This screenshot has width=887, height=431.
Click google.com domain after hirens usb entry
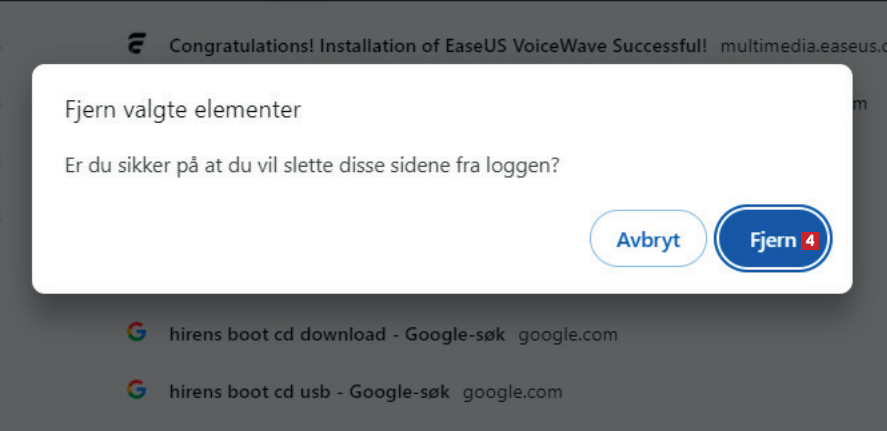coord(512,391)
